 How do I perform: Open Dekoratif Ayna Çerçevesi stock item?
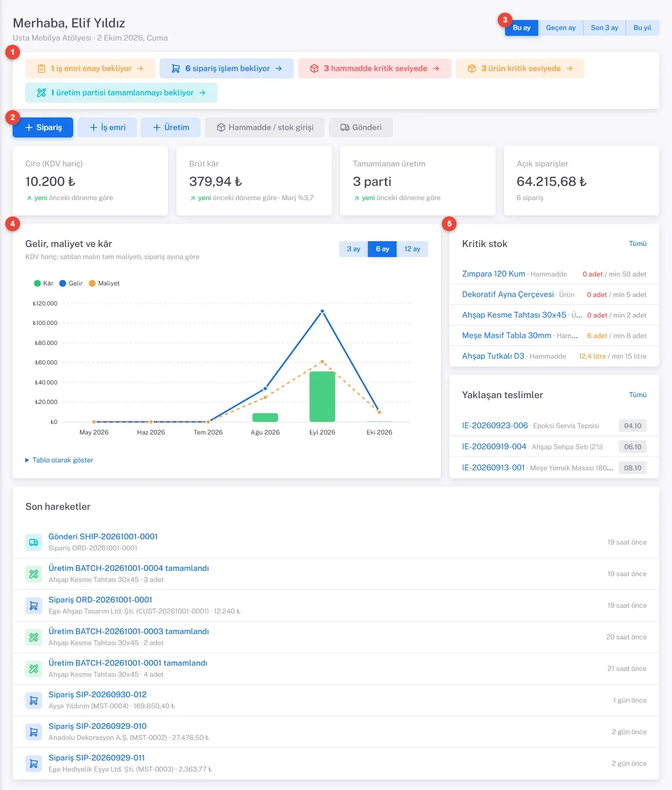tap(508, 294)
